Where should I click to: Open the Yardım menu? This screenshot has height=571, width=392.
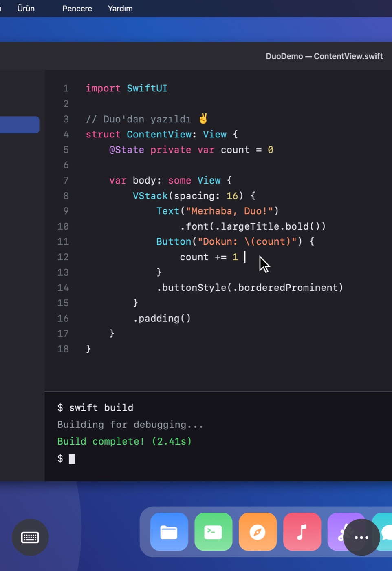pos(120,8)
